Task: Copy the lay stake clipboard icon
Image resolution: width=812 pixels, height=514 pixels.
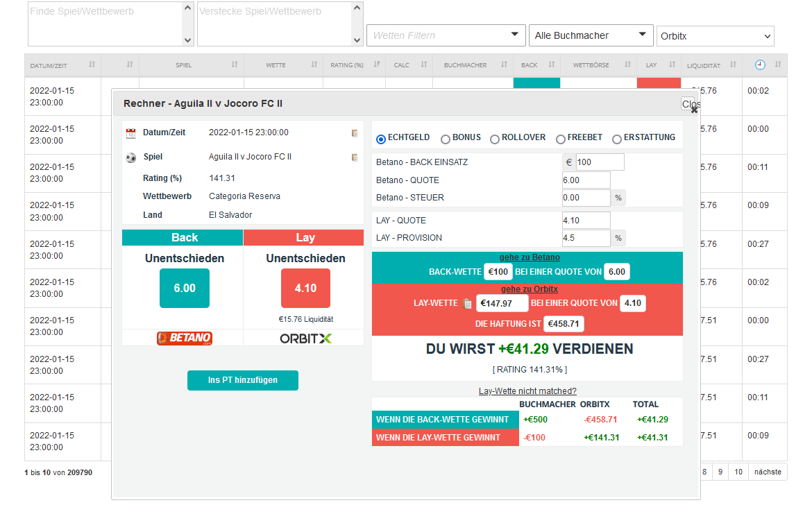Action: point(467,303)
